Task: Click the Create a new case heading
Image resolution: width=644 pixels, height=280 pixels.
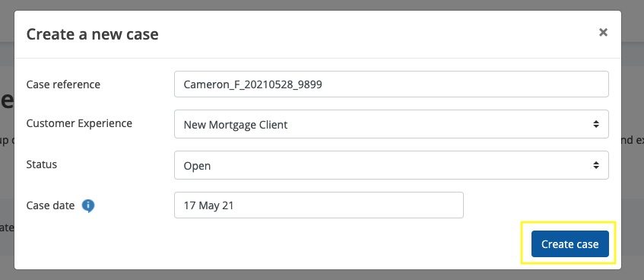Action: pyautogui.click(x=93, y=34)
